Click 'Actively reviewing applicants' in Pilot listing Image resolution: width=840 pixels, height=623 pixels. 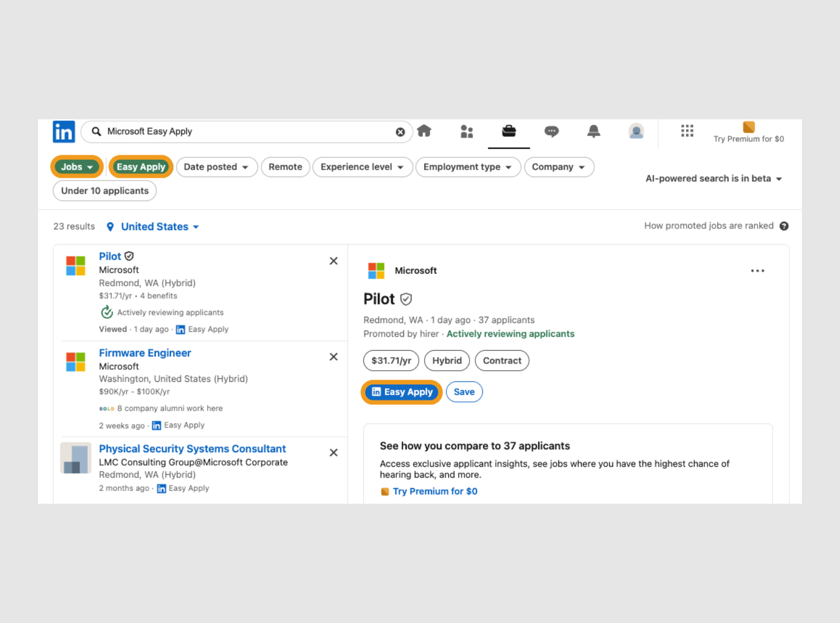[x=170, y=313]
